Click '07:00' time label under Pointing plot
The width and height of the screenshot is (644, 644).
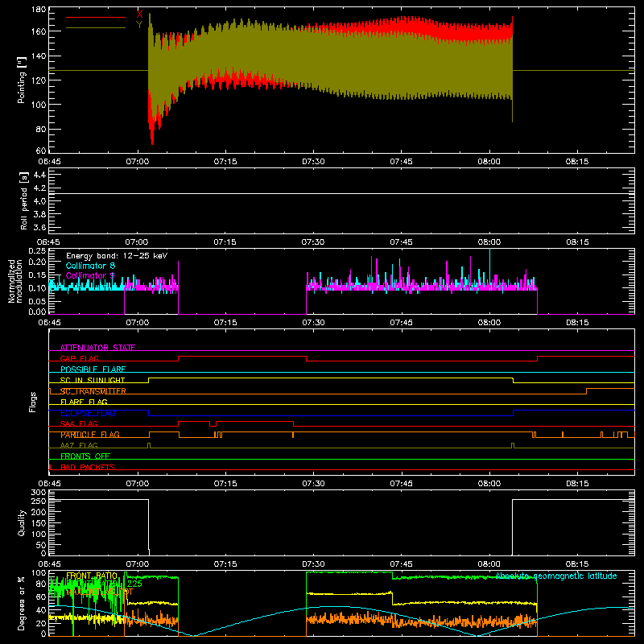pos(137,162)
